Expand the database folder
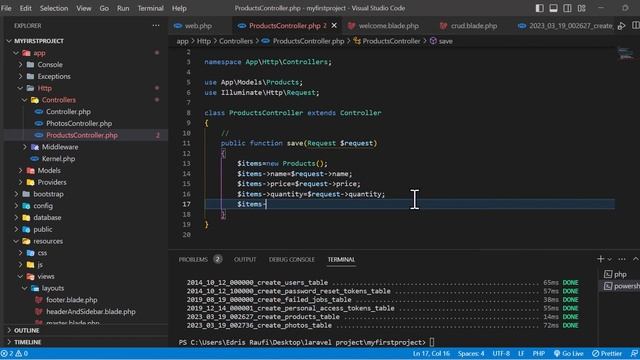This screenshot has width=640, height=360. pos(47,218)
